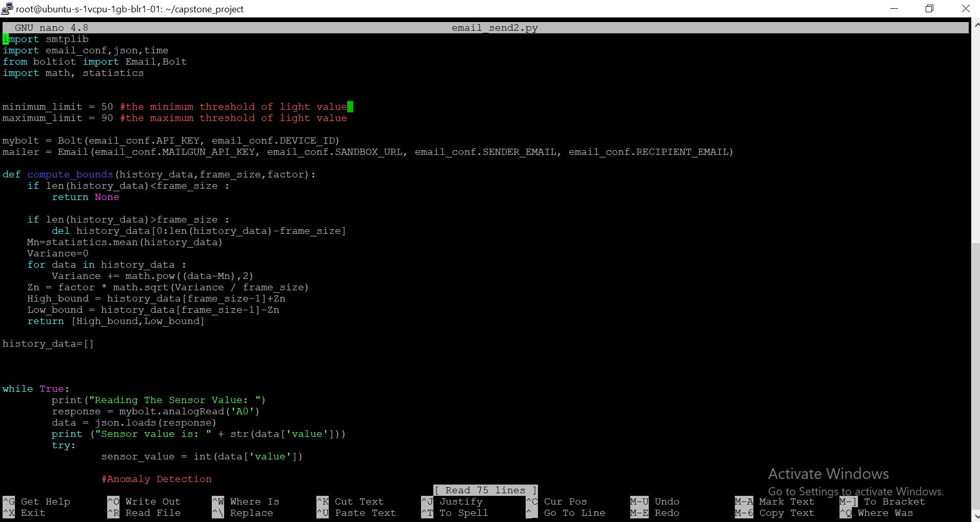The height and width of the screenshot is (522, 980).
Task: Click the 'Read 75 lines' status message
Action: (485, 490)
